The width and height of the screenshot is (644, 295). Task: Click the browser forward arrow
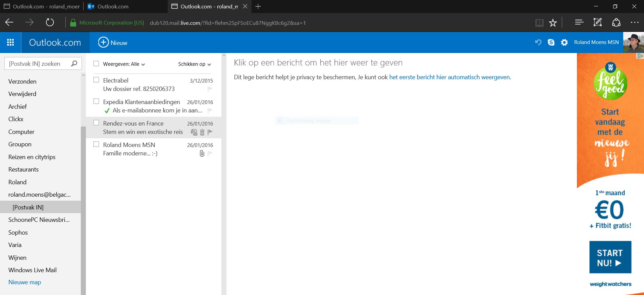[x=30, y=22]
